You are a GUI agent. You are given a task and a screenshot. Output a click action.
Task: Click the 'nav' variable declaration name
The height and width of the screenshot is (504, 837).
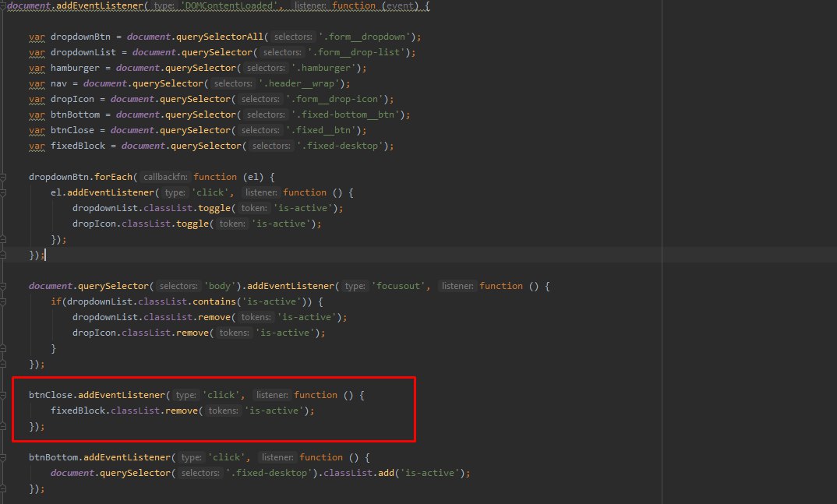58,83
